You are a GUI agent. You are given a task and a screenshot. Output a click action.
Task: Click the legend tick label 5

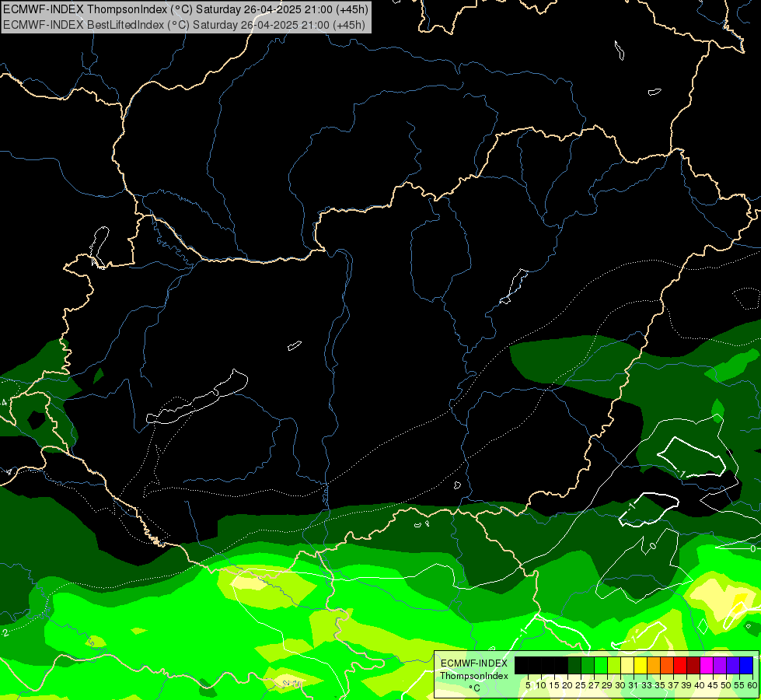528,685
